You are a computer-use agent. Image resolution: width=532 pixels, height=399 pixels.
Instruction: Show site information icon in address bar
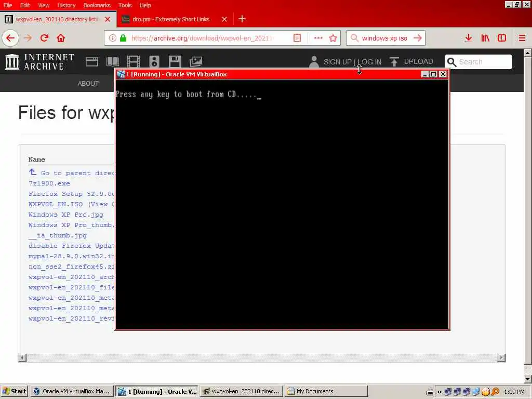pos(112,38)
